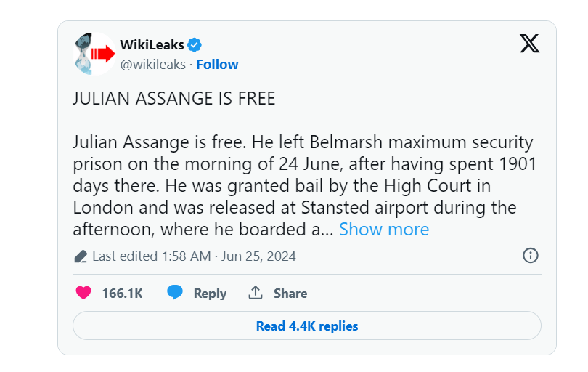Open the @wikileaks handle link
588x372 pixels.
pyautogui.click(x=152, y=65)
